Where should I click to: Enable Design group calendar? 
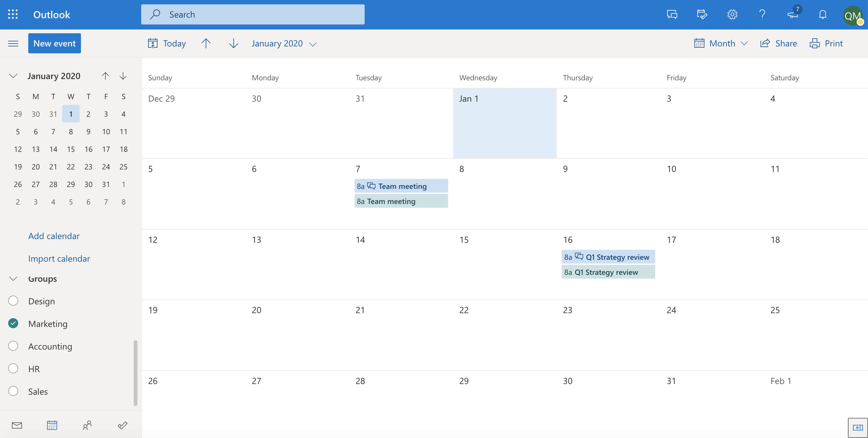(13, 301)
